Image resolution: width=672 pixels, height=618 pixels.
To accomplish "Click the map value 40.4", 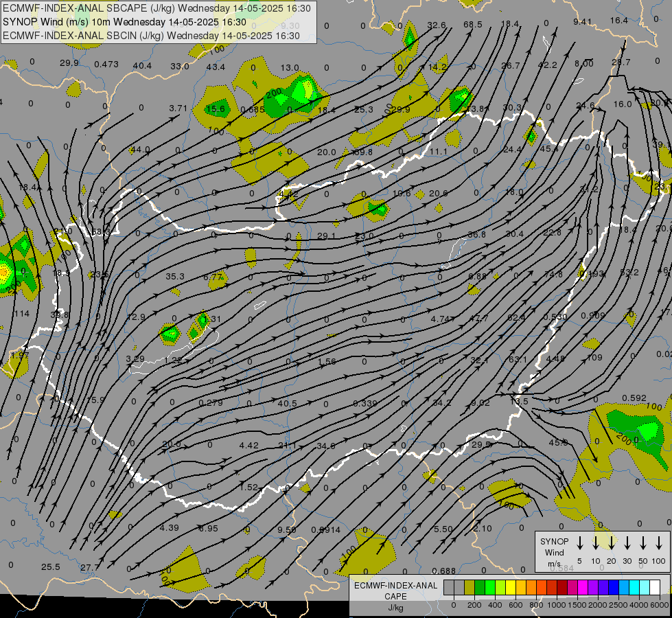I will [142, 66].
